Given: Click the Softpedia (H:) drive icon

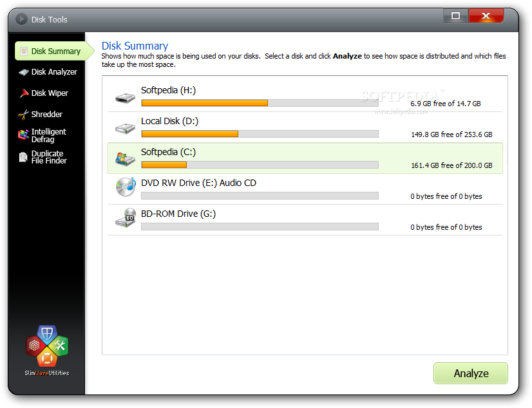Looking at the screenshot, I should pyautogui.click(x=125, y=98).
